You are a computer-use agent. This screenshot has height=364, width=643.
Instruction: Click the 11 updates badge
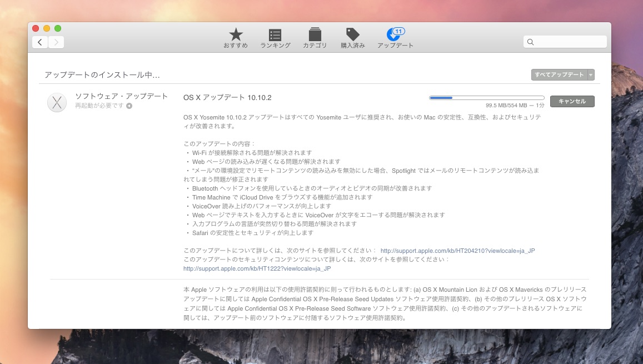tap(398, 31)
